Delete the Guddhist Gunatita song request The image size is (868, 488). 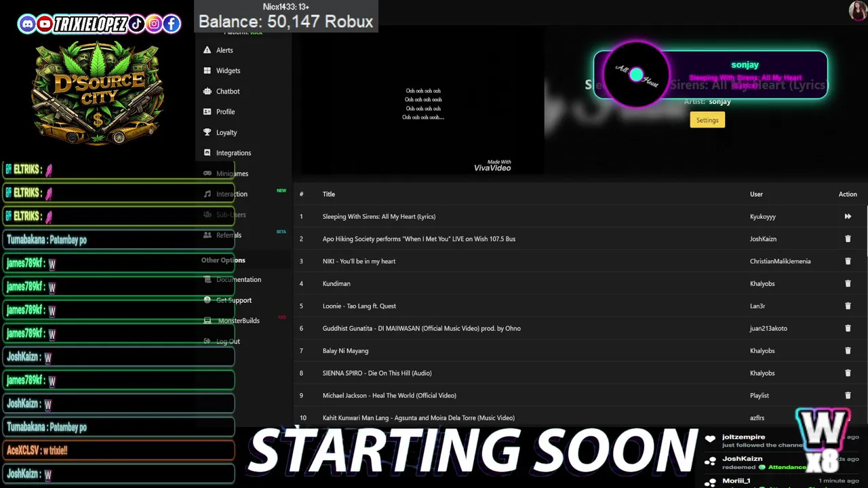(848, 328)
